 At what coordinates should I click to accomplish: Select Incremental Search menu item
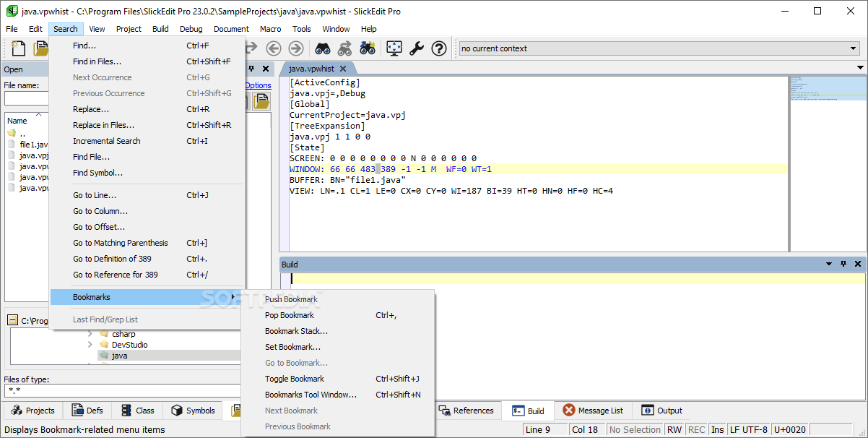[147, 141]
